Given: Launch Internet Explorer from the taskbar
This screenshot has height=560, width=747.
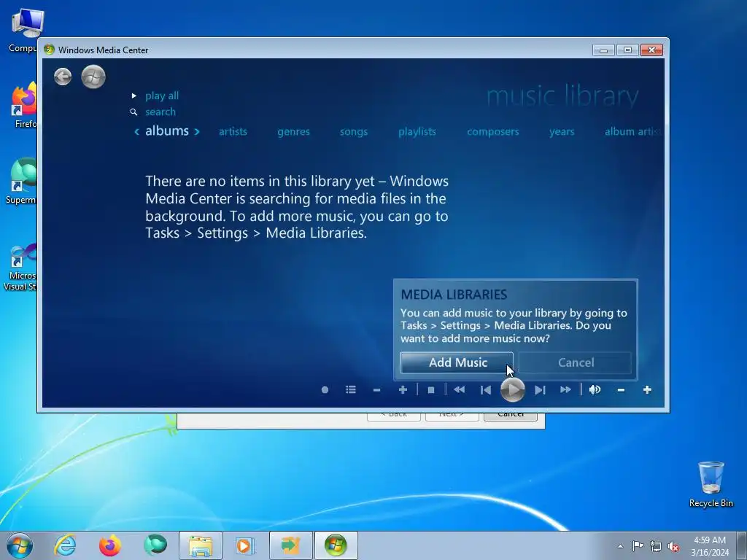Looking at the screenshot, I should point(65,545).
